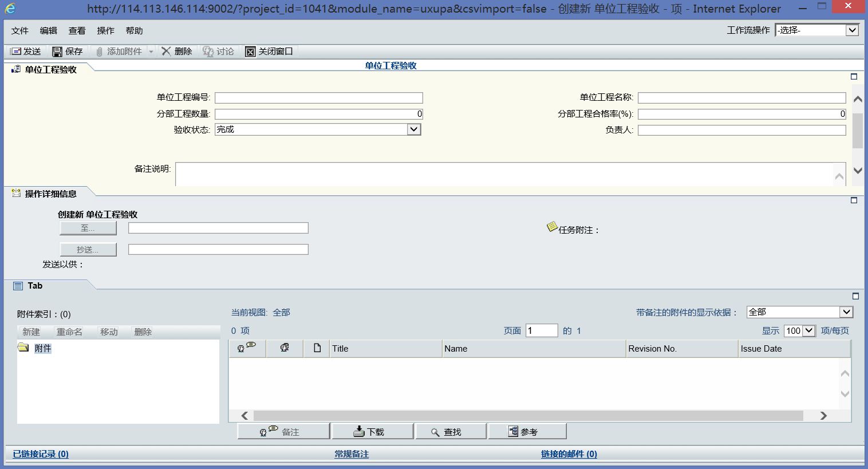Click inside the 单位工程编号 input field
Viewport: 868px width, 469px height.
pyautogui.click(x=318, y=97)
